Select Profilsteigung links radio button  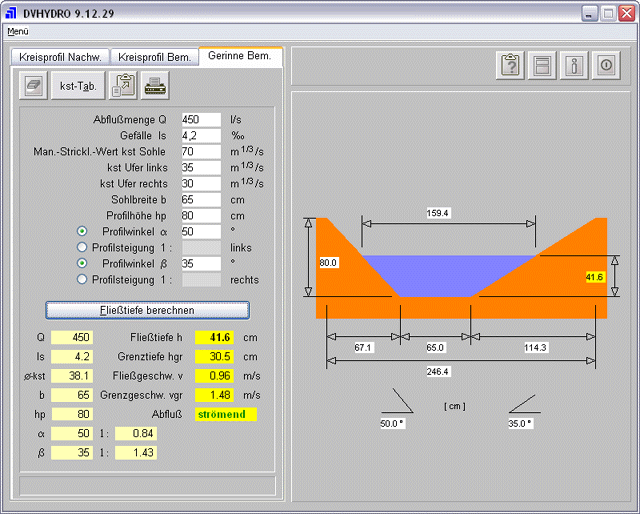click(x=82, y=247)
